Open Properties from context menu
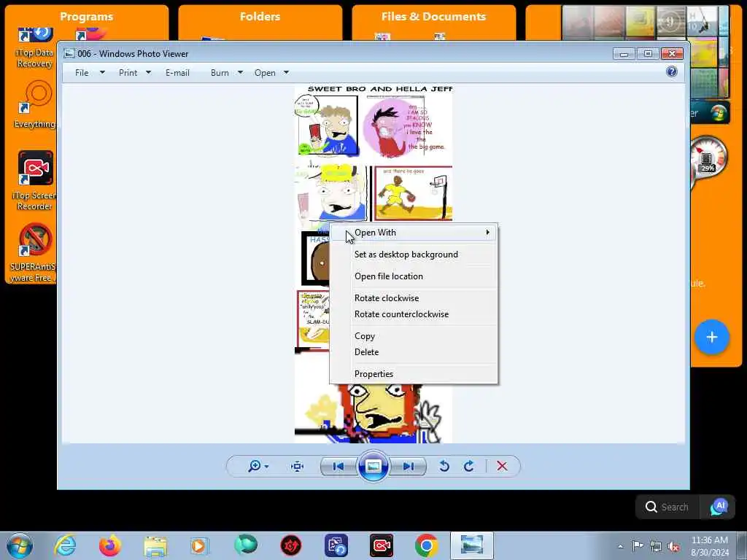This screenshot has height=560, width=747. [x=414, y=374]
